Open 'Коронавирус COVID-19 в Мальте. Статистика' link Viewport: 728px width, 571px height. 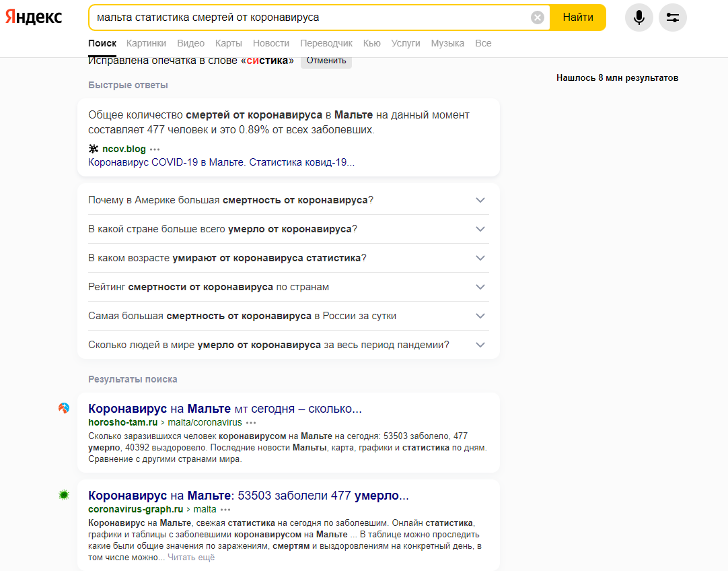(x=221, y=162)
